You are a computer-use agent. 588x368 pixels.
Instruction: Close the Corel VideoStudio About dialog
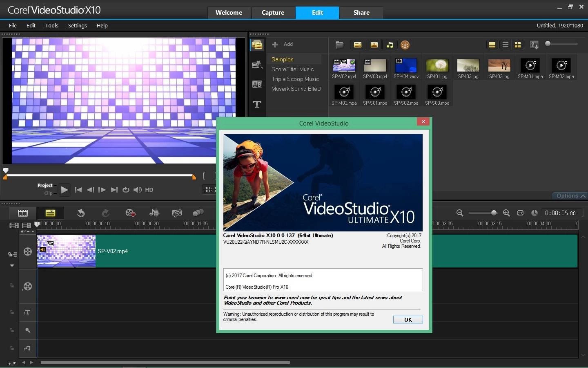click(x=423, y=122)
